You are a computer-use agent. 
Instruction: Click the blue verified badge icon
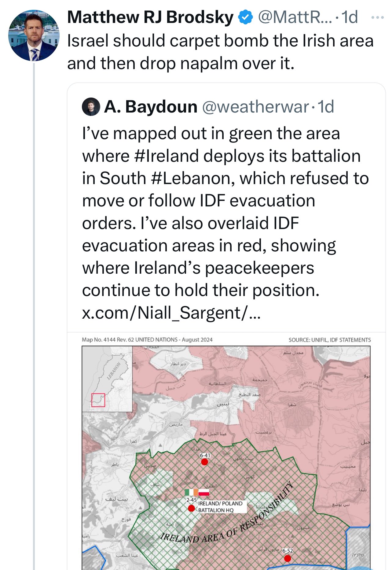pyautogui.click(x=245, y=17)
